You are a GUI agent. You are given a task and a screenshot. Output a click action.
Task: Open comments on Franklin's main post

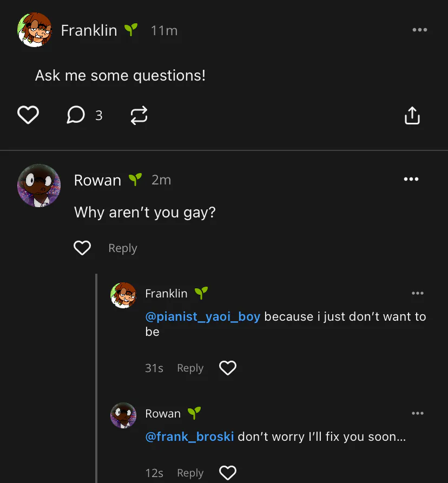76,115
